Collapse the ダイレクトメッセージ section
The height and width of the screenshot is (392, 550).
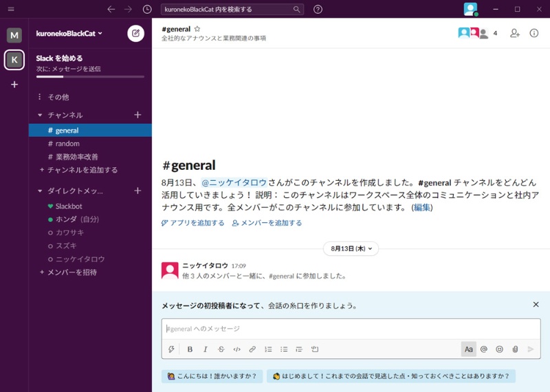pyautogui.click(x=41, y=190)
